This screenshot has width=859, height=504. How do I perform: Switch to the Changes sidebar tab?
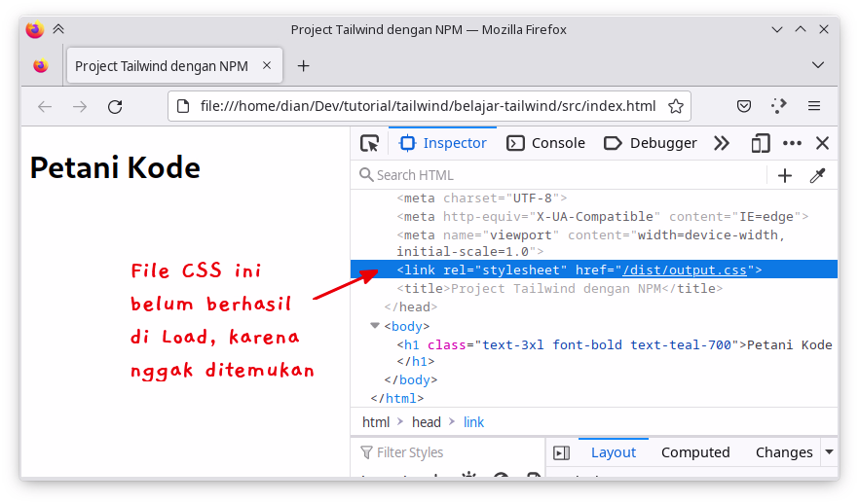tap(784, 452)
